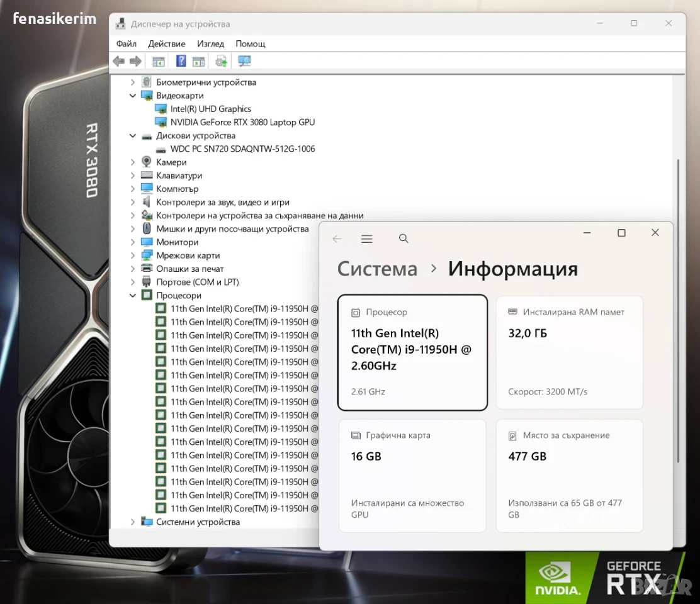Select WDC PC SN720 disk entry

click(x=242, y=149)
